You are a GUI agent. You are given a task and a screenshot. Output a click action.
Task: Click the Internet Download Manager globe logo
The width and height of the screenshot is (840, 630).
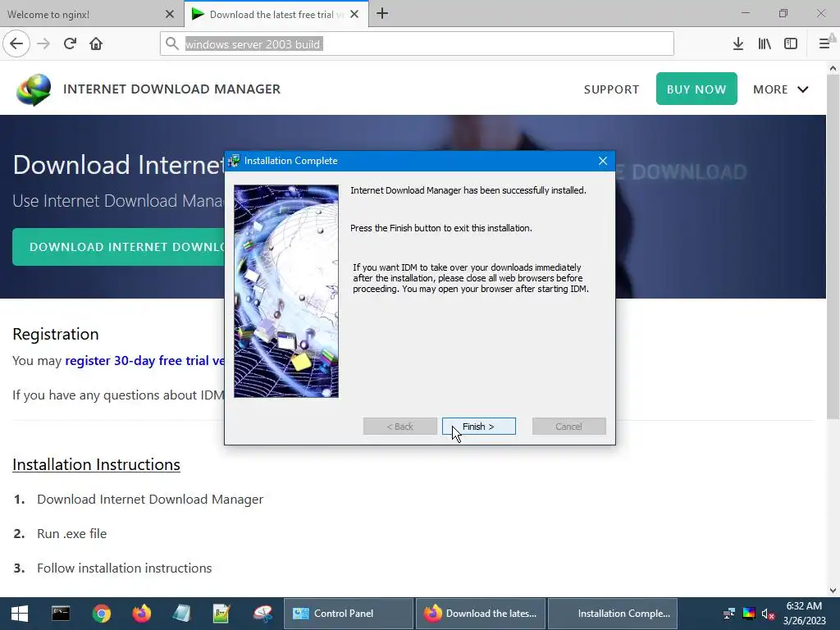click(34, 89)
